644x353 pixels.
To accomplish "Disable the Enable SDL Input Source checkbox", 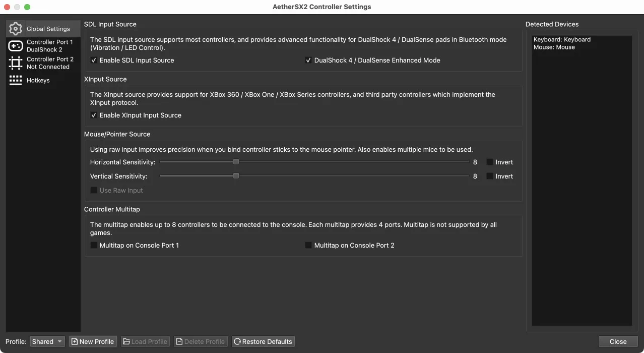I will 94,61.
